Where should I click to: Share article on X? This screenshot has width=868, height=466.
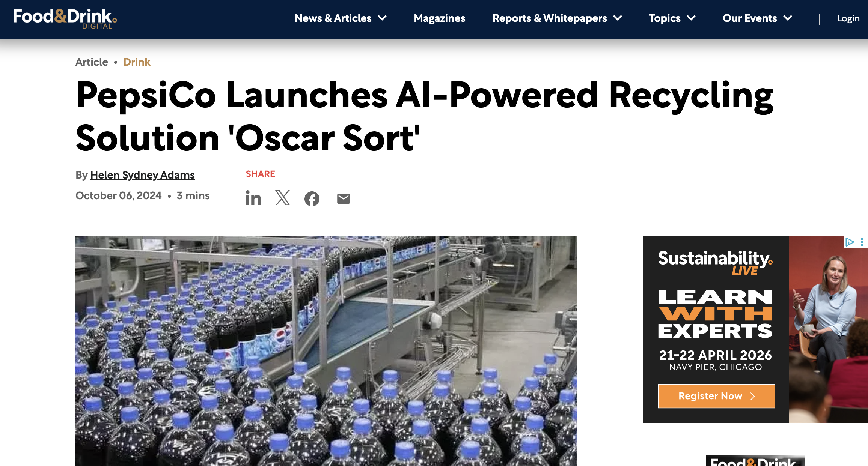(x=283, y=198)
